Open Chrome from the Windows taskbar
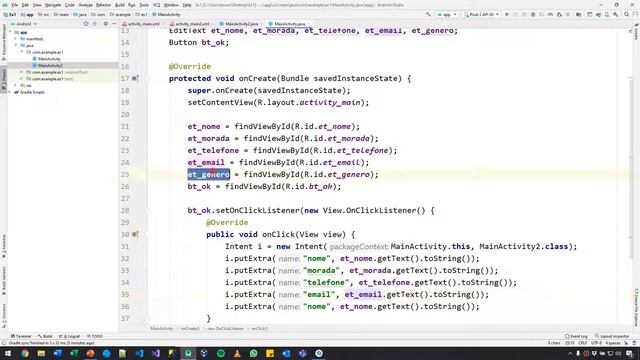Viewport: 640px width, 360px height. 25,353
